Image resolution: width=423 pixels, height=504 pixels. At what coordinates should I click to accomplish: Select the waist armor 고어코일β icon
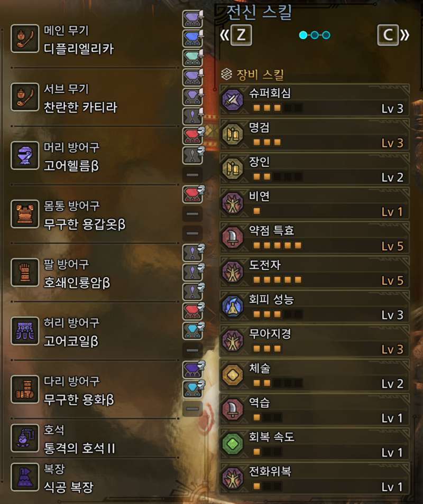coord(25,331)
